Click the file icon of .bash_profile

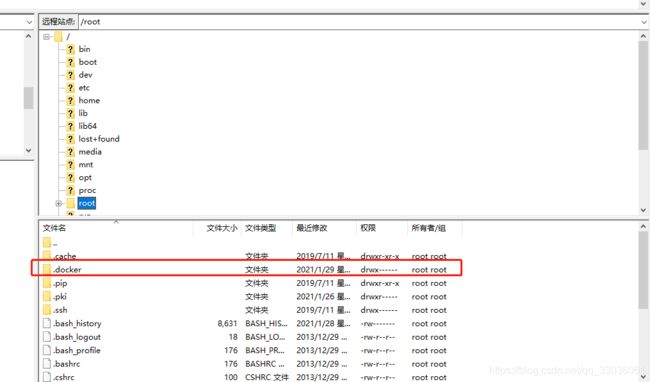47,351
